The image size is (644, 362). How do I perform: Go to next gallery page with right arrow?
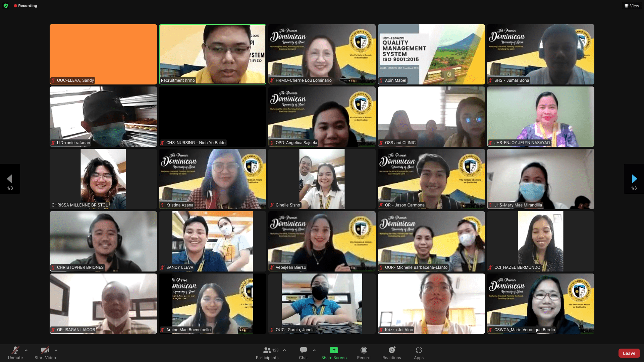[x=634, y=179]
